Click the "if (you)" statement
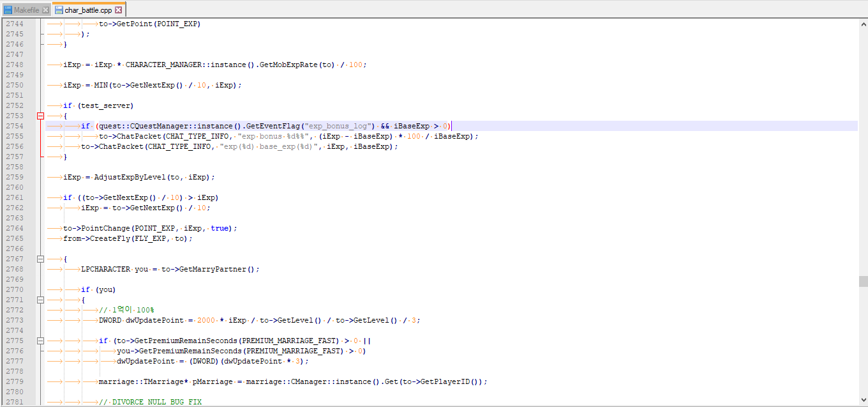Screen dimensions: 868x407 pos(98,289)
